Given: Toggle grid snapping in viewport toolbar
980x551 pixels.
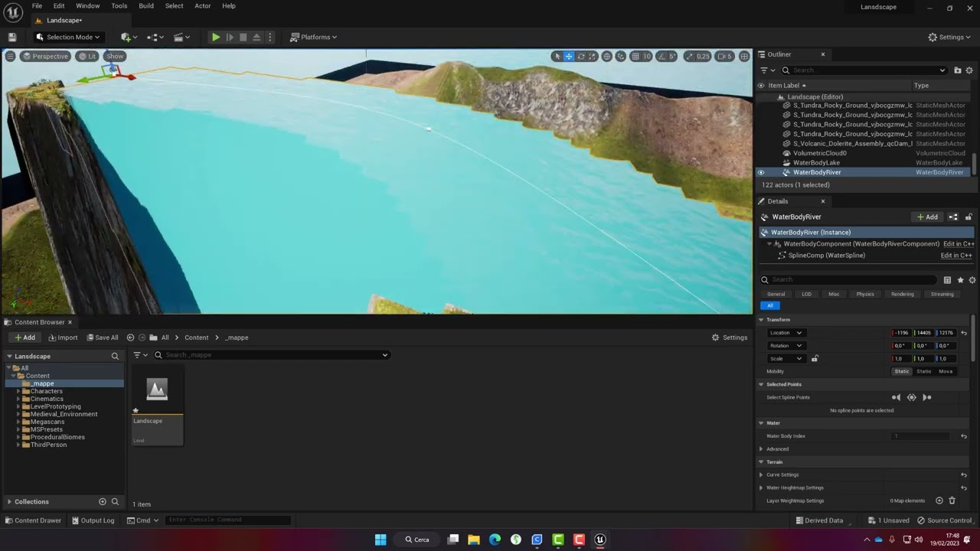Looking at the screenshot, I should [635, 56].
